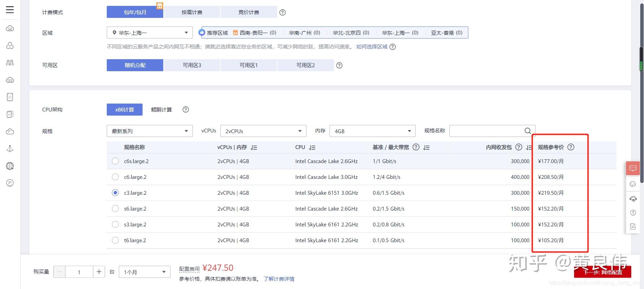
Task: Click the search icon in 规格名称 field
Action: 528,131
